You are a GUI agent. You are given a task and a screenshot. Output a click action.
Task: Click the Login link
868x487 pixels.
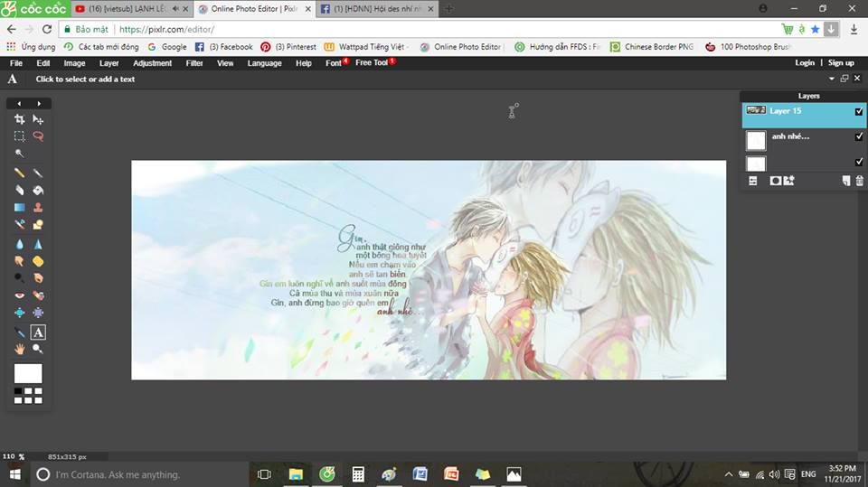805,62
